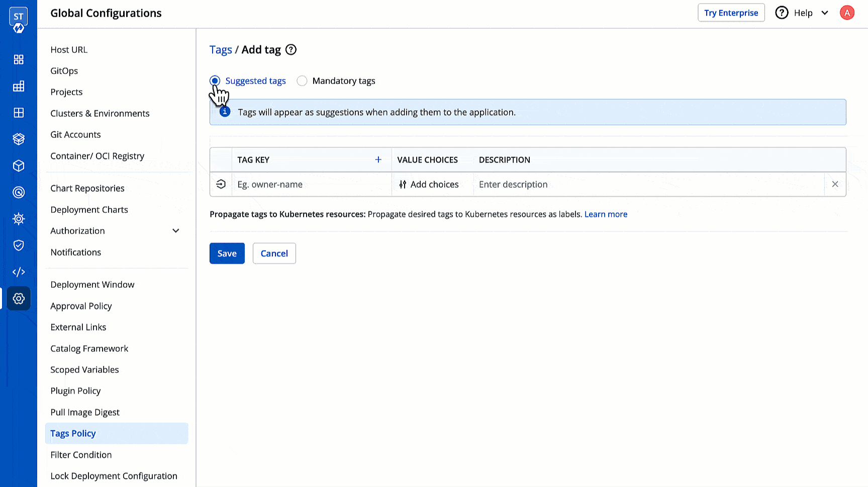Click the Jobs icon in the sidebar
This screenshot has height=487, width=868.
[19, 86]
